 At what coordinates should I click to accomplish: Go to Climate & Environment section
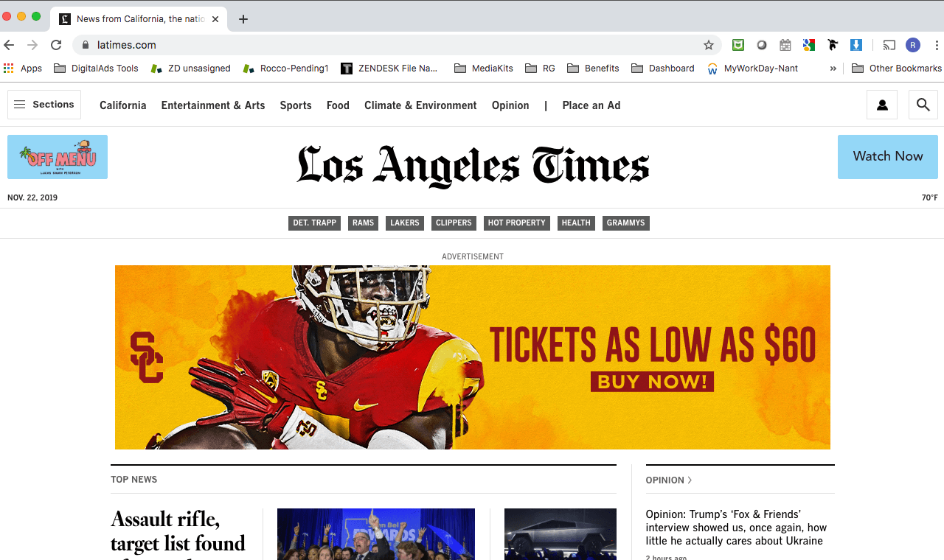pos(420,105)
